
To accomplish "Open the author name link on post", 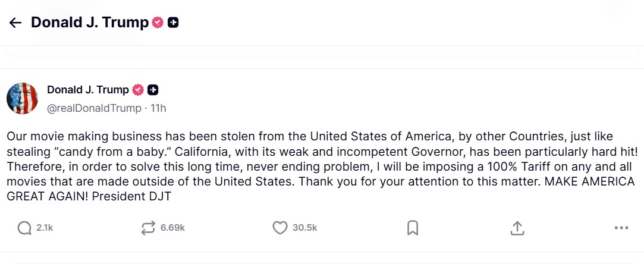I will pos(87,90).
